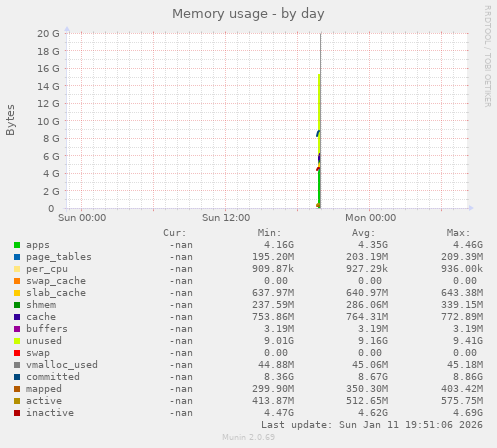This screenshot has width=497, height=448.
Task: Click the 'per_cpu' legend label
Action: (47, 269)
